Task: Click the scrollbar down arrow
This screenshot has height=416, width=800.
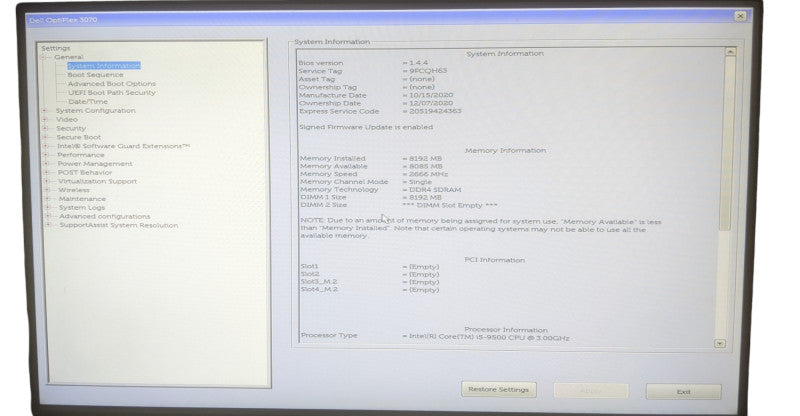Action: coord(720,344)
